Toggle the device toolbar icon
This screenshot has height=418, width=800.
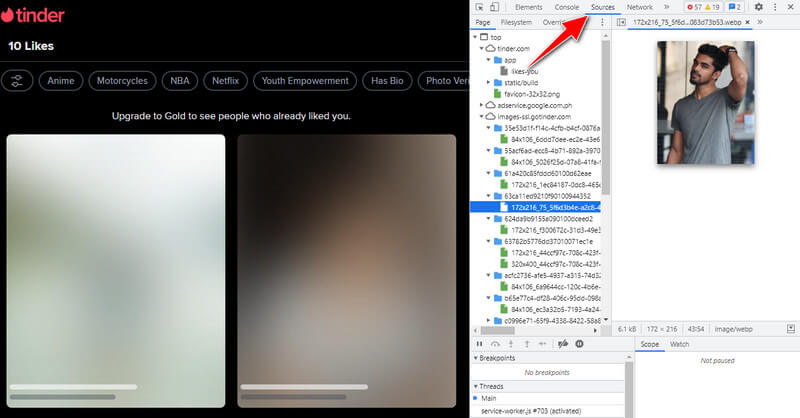[x=495, y=7]
